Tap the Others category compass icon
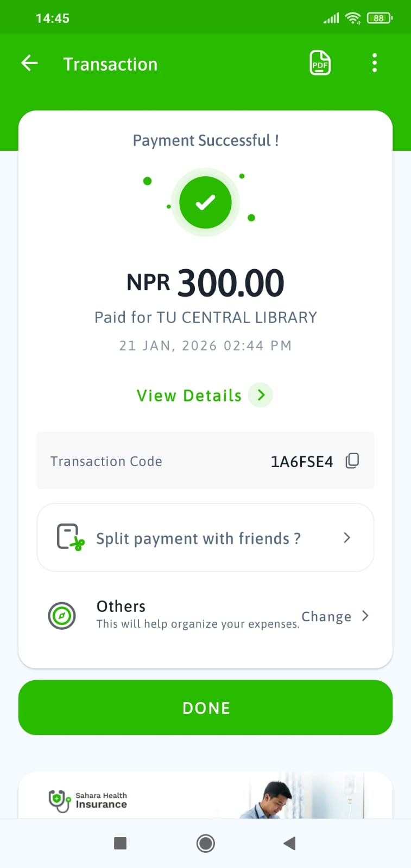Image resolution: width=411 pixels, height=868 pixels. (62, 616)
